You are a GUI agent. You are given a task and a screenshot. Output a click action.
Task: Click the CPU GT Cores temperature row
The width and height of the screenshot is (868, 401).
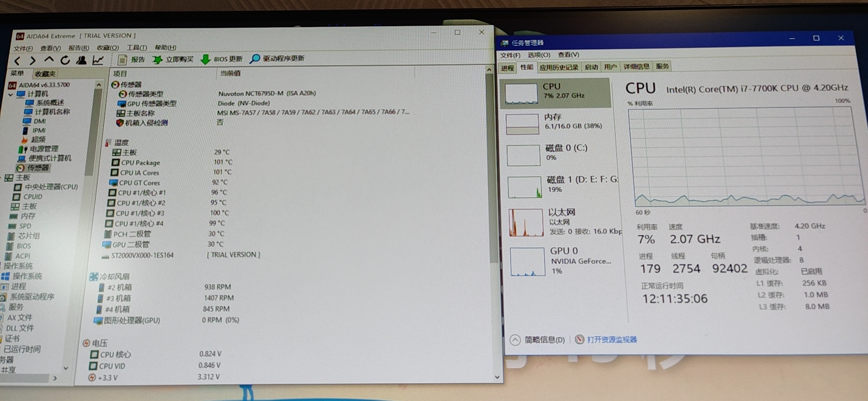pos(169,183)
